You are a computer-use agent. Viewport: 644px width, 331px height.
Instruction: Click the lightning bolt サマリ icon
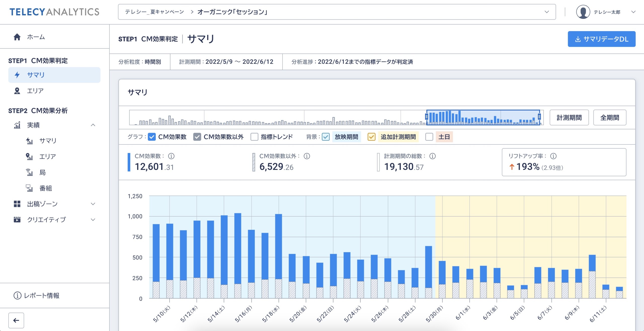pyautogui.click(x=17, y=75)
